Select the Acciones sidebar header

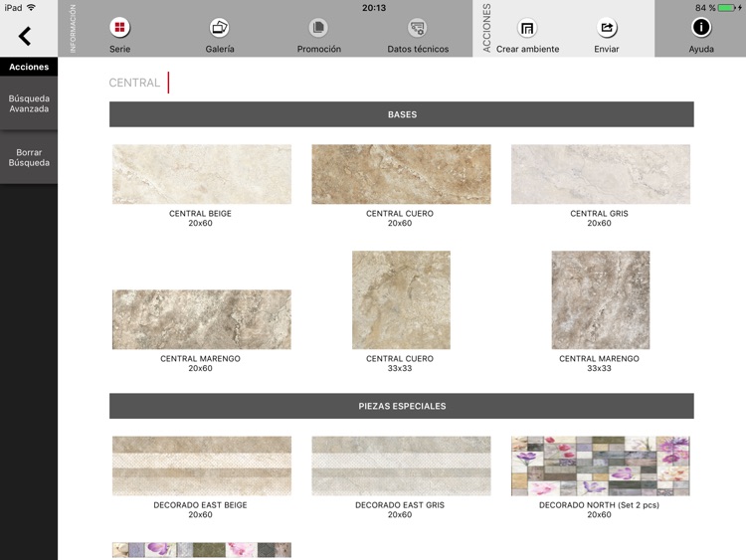(29, 67)
